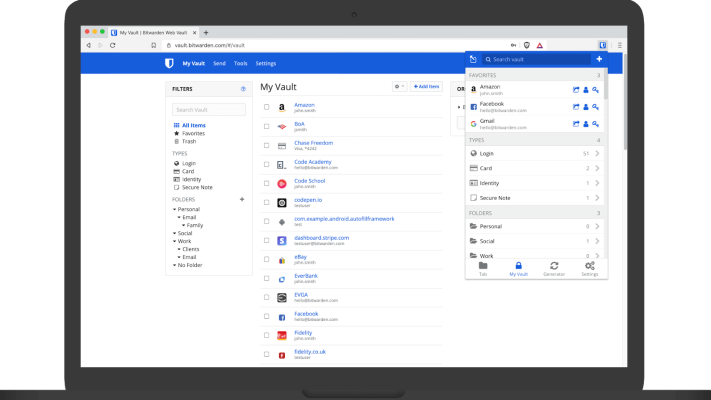Click the pop-out window icon in extension popup

pyautogui.click(x=473, y=59)
